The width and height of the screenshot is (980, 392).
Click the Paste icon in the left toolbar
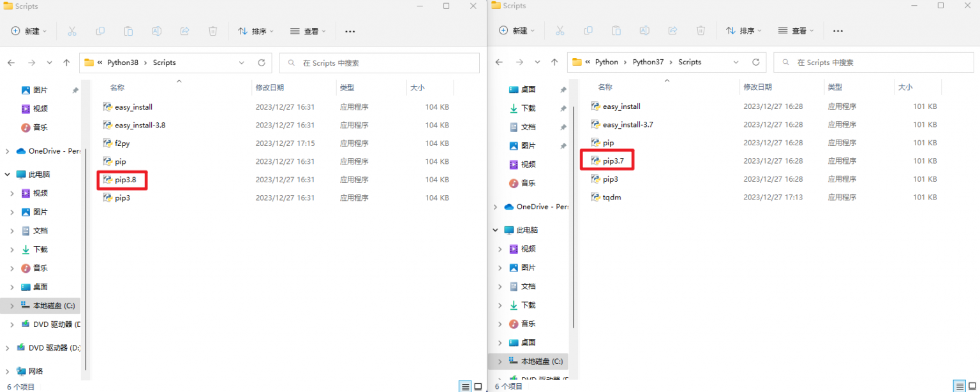[128, 31]
